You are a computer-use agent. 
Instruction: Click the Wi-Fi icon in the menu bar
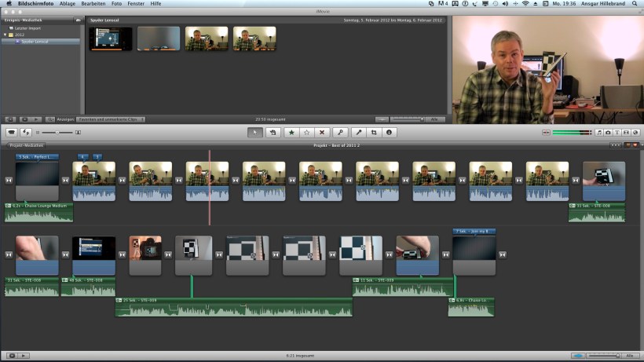(525, 3)
